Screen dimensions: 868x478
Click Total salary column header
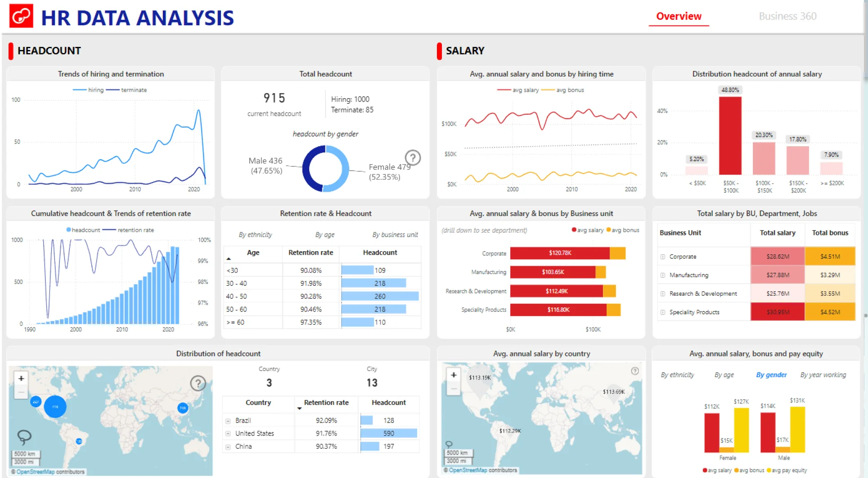777,233
